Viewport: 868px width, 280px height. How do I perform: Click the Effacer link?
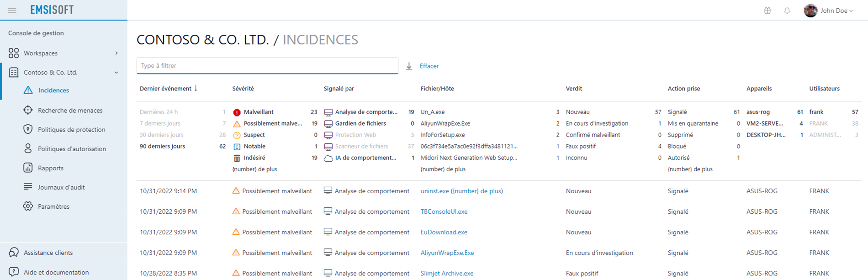[429, 66]
